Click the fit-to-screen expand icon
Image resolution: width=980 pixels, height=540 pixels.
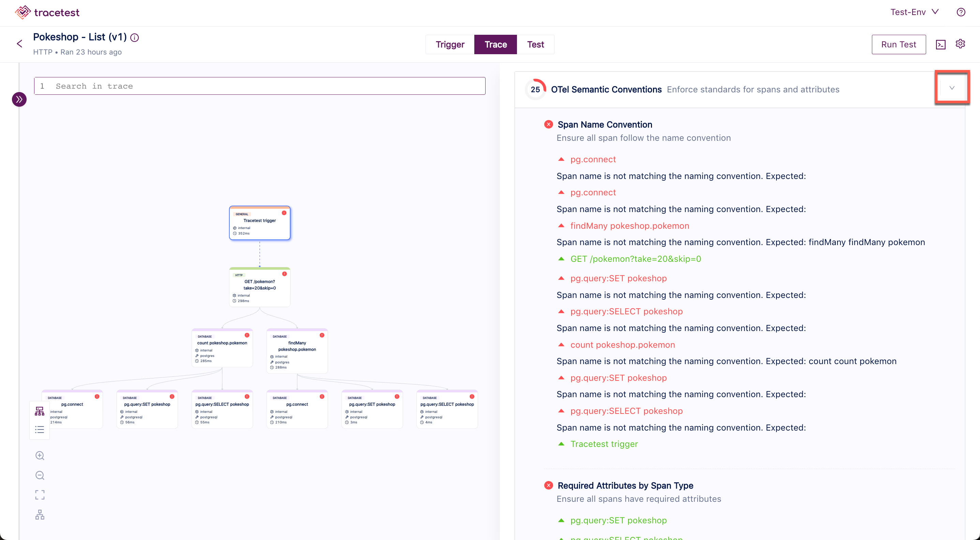(x=39, y=495)
